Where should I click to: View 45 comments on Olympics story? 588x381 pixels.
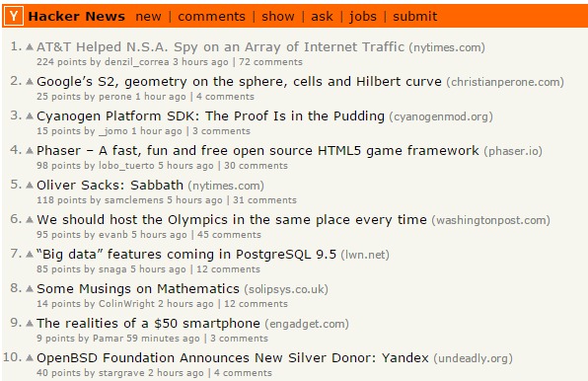[229, 234]
